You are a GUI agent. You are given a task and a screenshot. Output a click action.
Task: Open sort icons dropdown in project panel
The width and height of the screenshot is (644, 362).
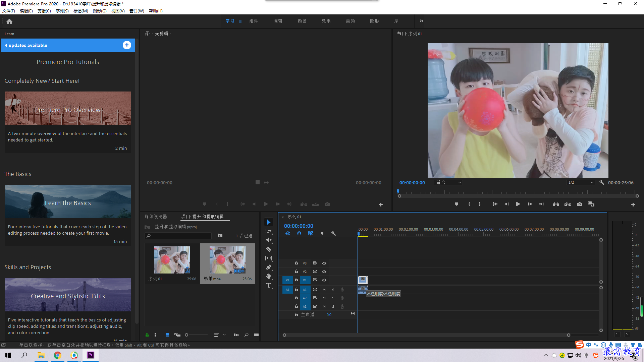[x=219, y=335]
